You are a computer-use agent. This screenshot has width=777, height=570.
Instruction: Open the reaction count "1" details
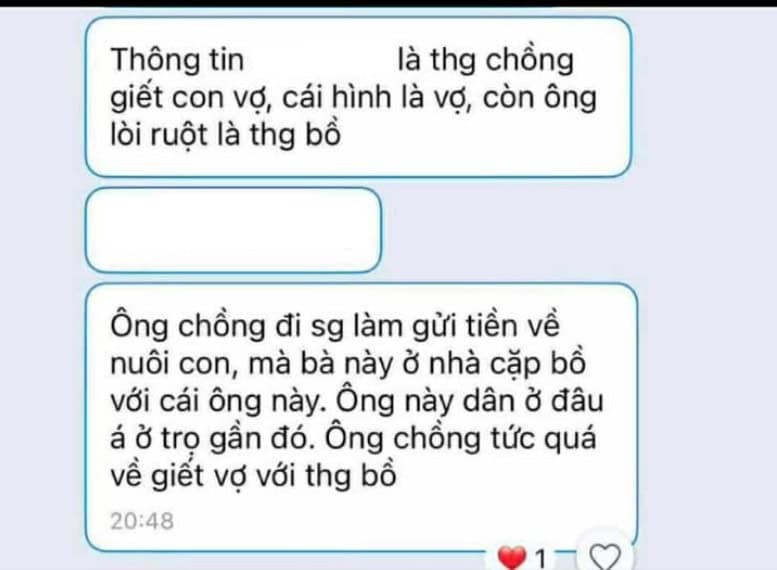pos(541,559)
